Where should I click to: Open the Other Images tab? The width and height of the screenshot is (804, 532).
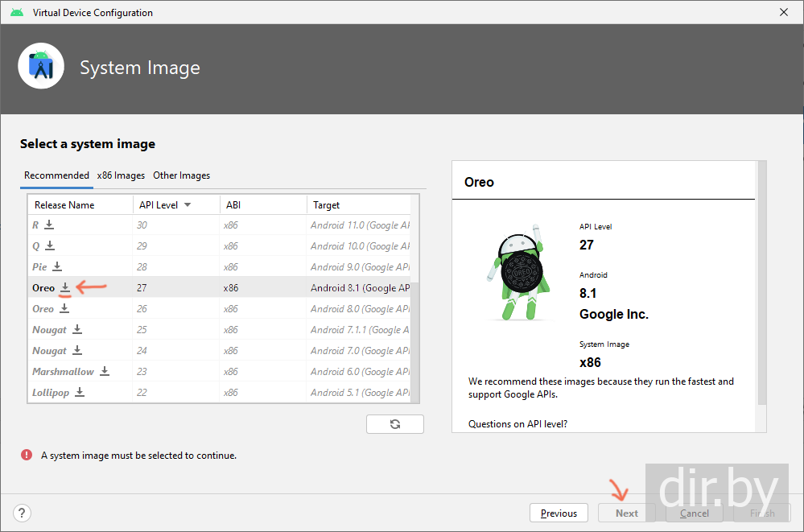click(x=181, y=175)
